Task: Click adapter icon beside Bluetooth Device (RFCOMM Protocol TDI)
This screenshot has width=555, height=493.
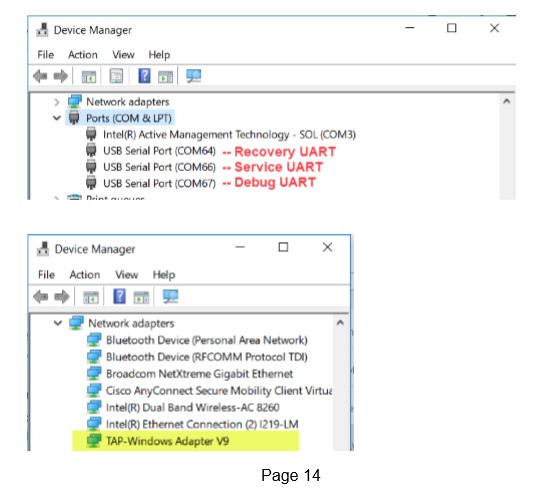Action: (x=94, y=356)
